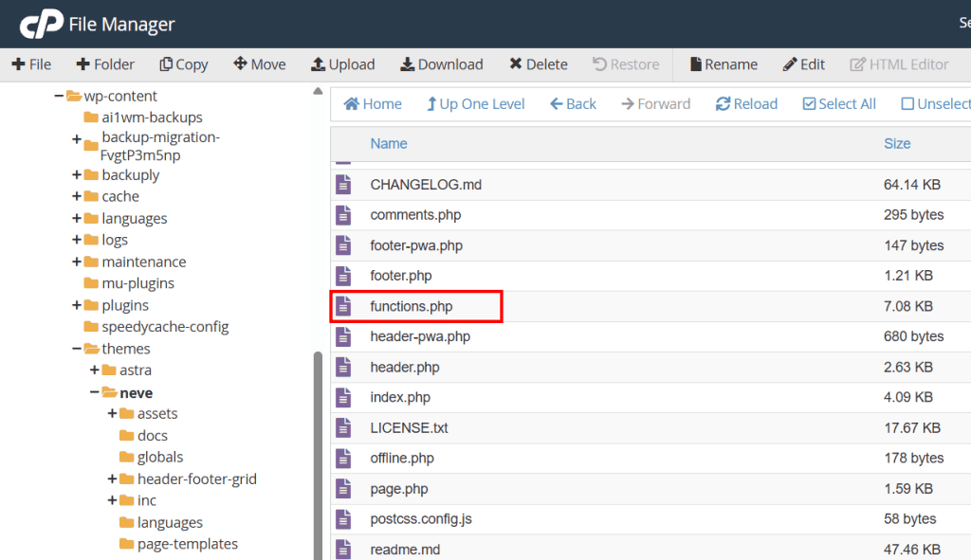Sort files by Name column

[x=389, y=144]
